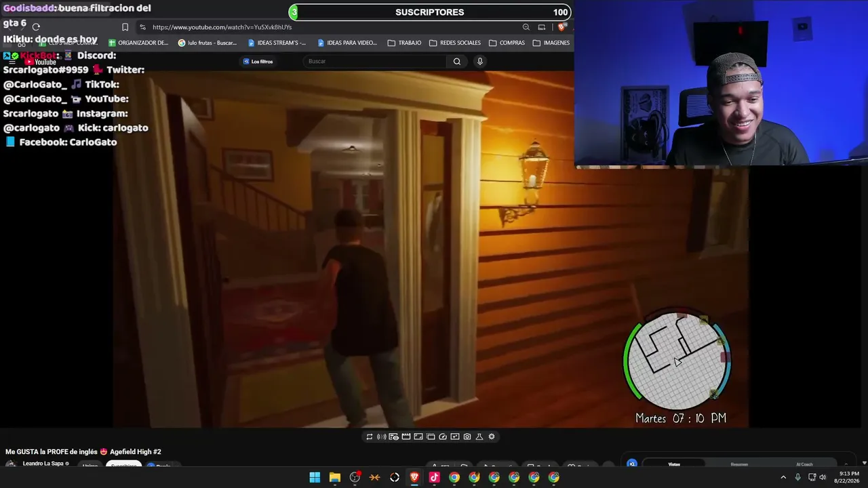The image size is (868, 488).
Task: Expand the TRABAJO bookmarks folder
Action: [x=404, y=43]
